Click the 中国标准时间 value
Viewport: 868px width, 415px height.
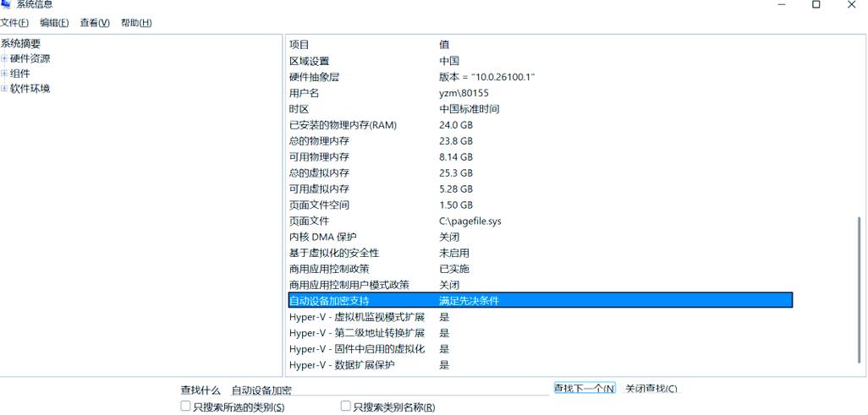[x=470, y=109]
